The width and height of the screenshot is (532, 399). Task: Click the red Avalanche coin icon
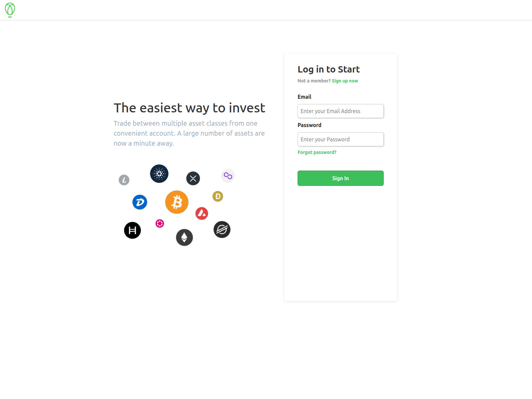(202, 213)
